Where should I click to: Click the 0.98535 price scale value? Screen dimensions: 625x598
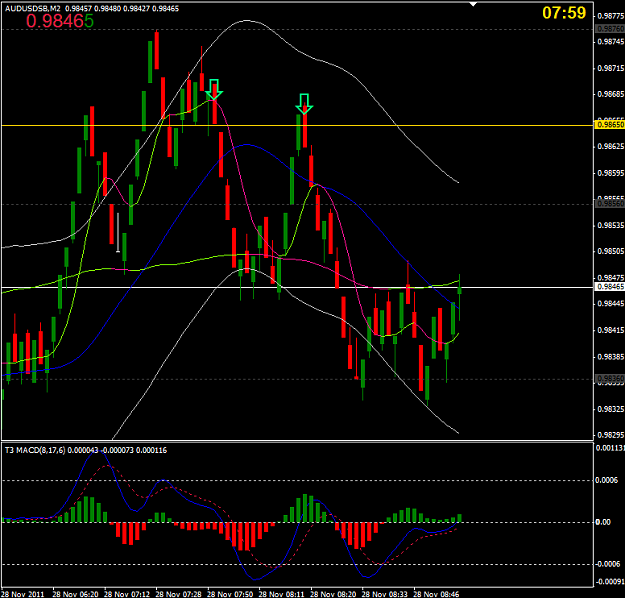point(610,225)
